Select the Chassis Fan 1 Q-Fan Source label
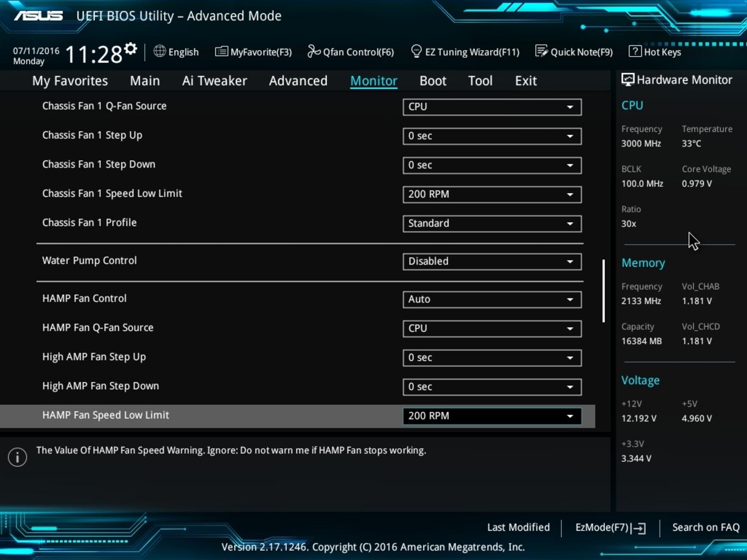 (104, 106)
